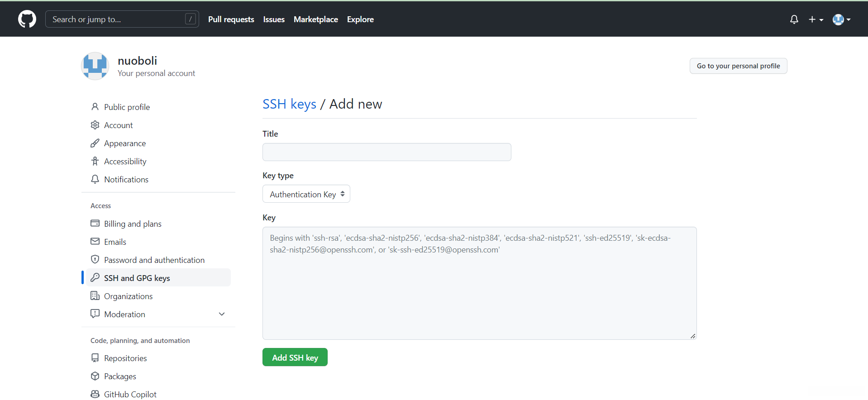The image size is (868, 400).
Task: Open Password and authentication settings
Action: coord(154,260)
